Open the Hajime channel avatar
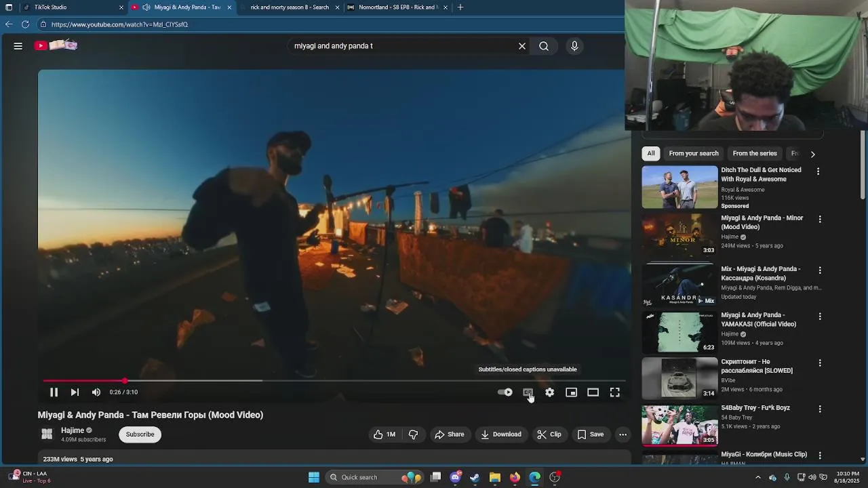Image resolution: width=868 pixels, height=488 pixels. (47, 434)
